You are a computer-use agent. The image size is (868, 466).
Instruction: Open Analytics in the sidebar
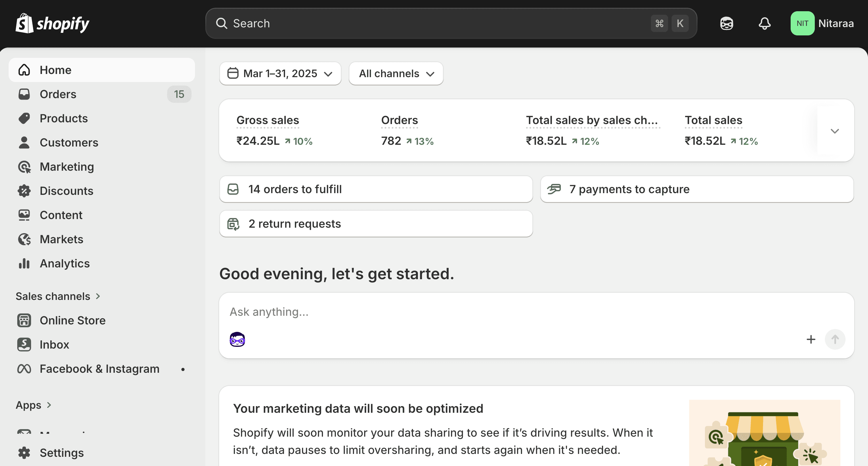pyautogui.click(x=65, y=263)
